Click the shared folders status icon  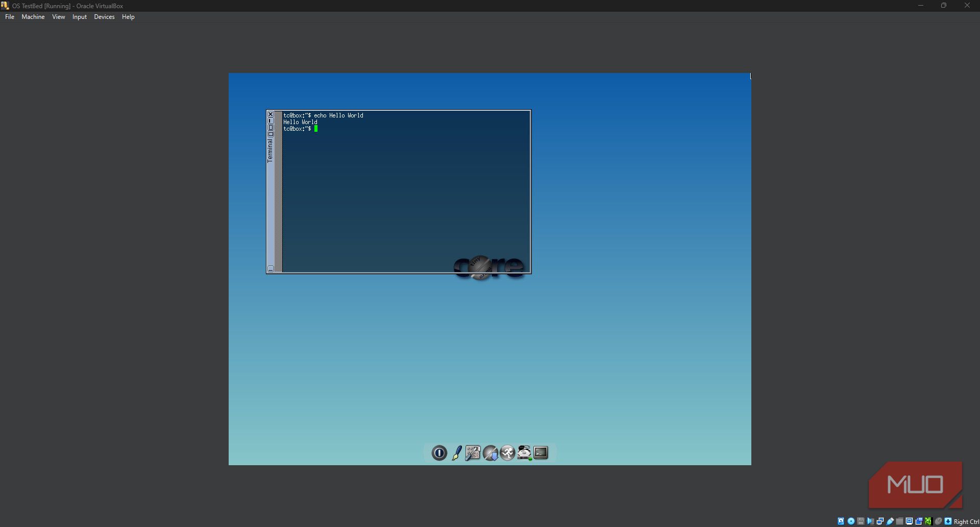pos(899,521)
